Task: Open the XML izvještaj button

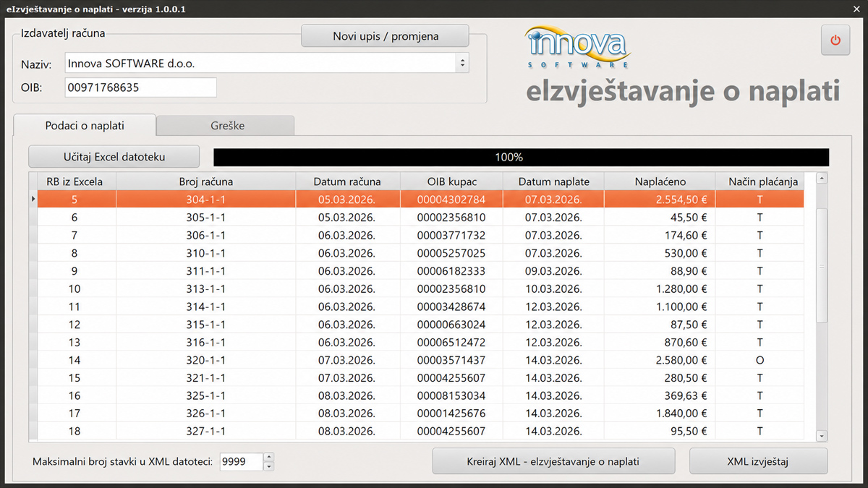Action: pos(758,461)
